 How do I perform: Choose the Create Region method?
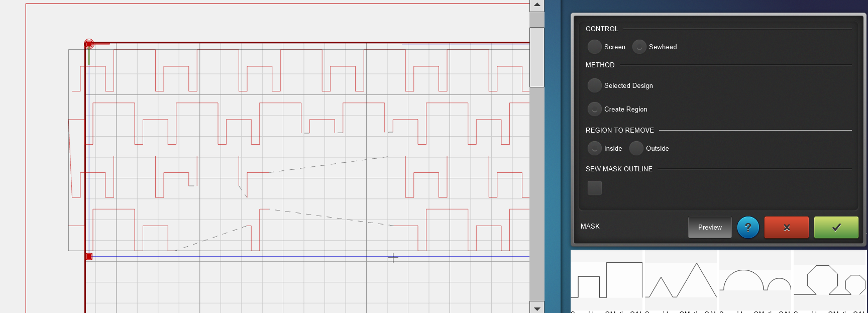point(595,109)
